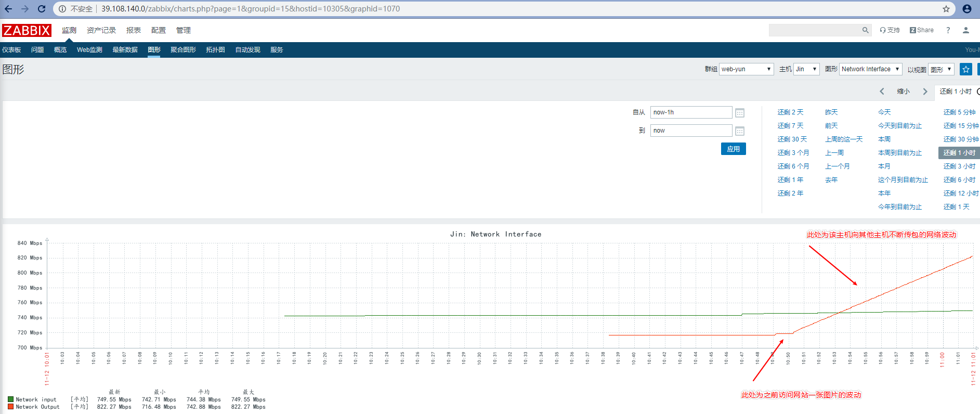This screenshot has height=414, width=980.
Task: Bookmark this page with the star
Action: coord(946,9)
